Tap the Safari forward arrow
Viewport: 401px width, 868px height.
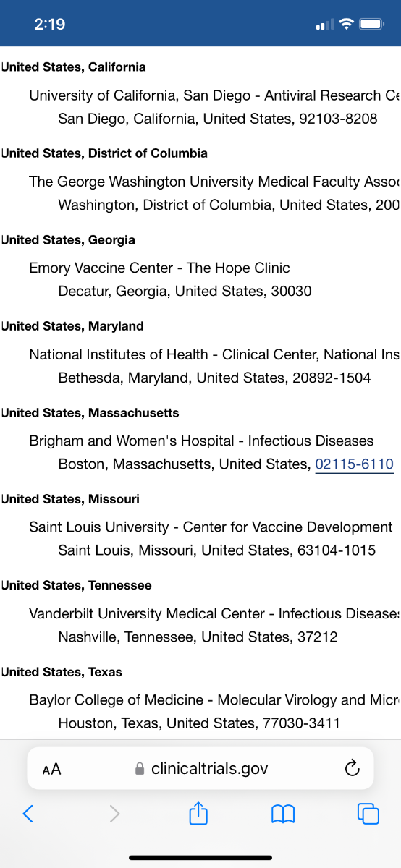coord(114,814)
